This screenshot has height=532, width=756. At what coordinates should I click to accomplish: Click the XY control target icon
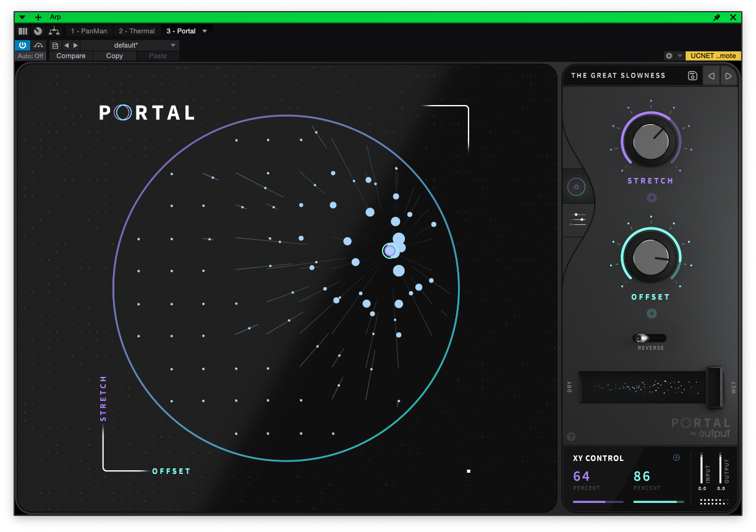pos(676,458)
